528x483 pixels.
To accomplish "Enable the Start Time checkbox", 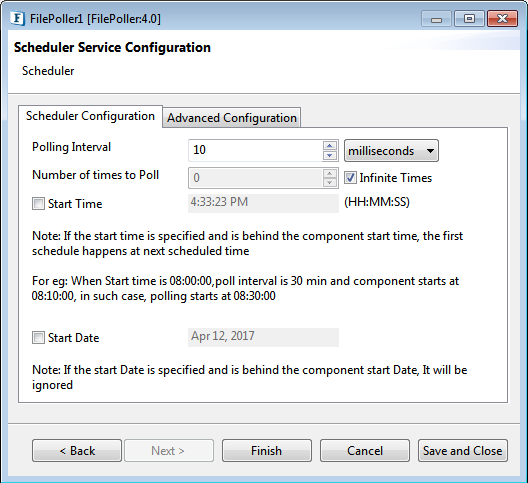I will click(38, 204).
